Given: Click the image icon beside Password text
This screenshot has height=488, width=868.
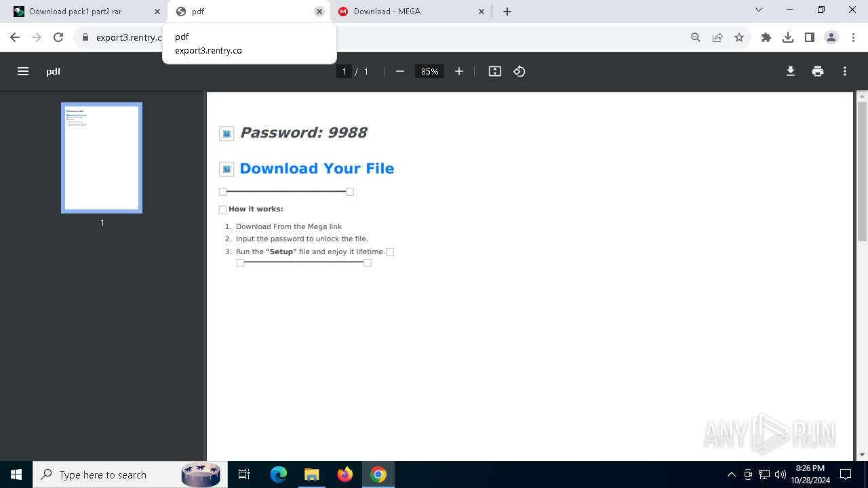Looking at the screenshot, I should 226,134.
